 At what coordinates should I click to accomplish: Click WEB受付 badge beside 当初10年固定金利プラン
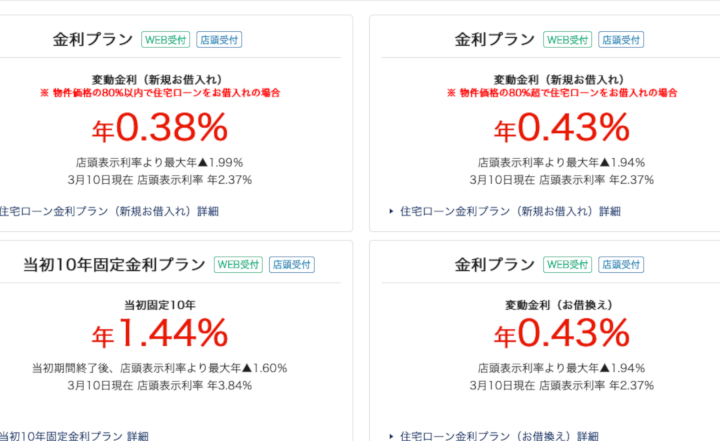tap(237, 265)
